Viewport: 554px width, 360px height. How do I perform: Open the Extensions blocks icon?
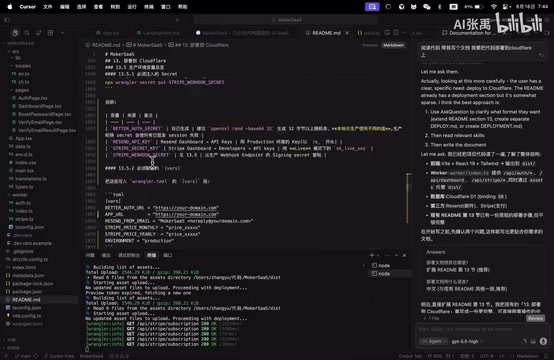[51, 33]
